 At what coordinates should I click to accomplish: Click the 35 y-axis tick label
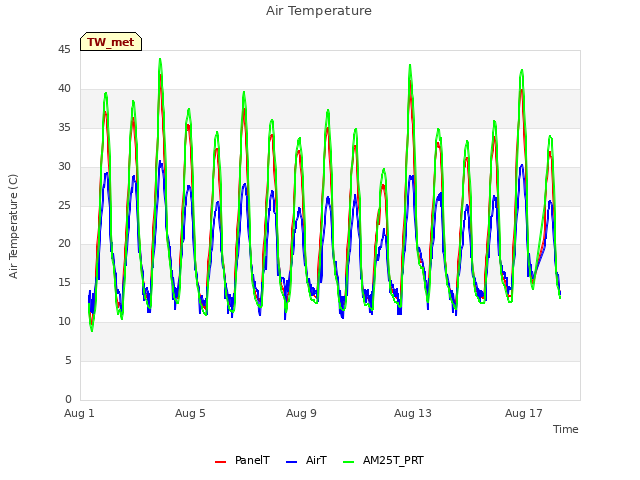(x=64, y=127)
